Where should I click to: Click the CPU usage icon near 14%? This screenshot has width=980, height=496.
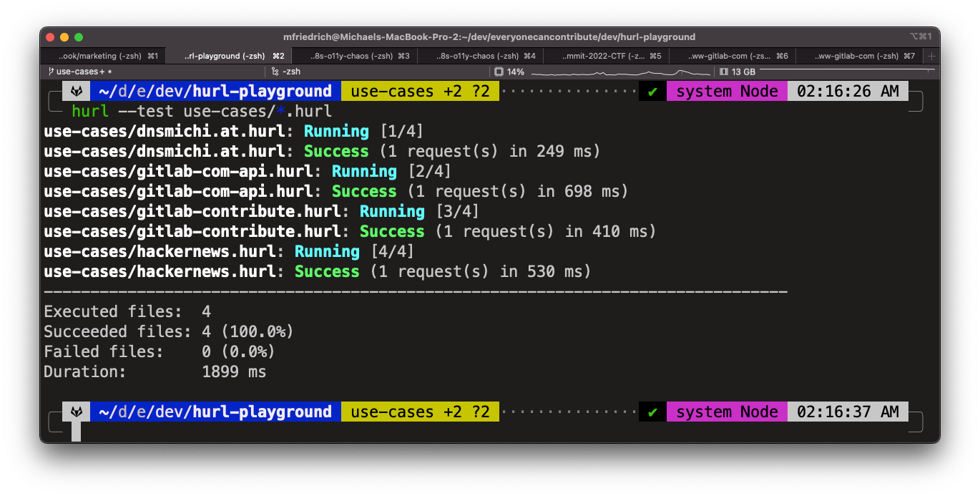(x=498, y=71)
